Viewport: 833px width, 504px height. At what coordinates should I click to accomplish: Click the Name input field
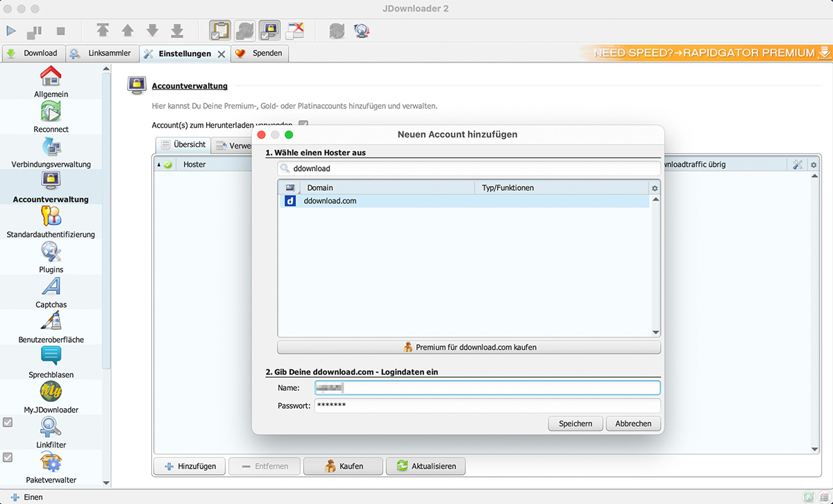[x=487, y=388]
